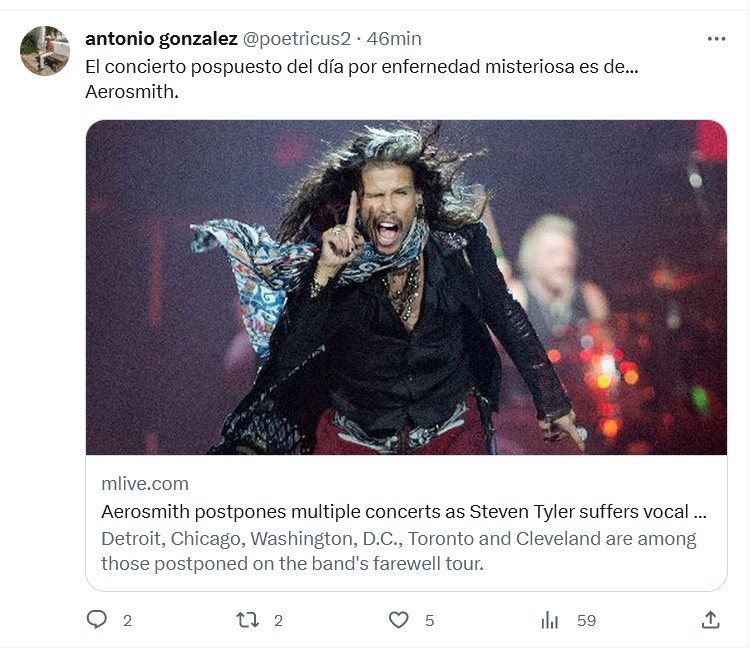Click the view count of 59

tap(586, 620)
